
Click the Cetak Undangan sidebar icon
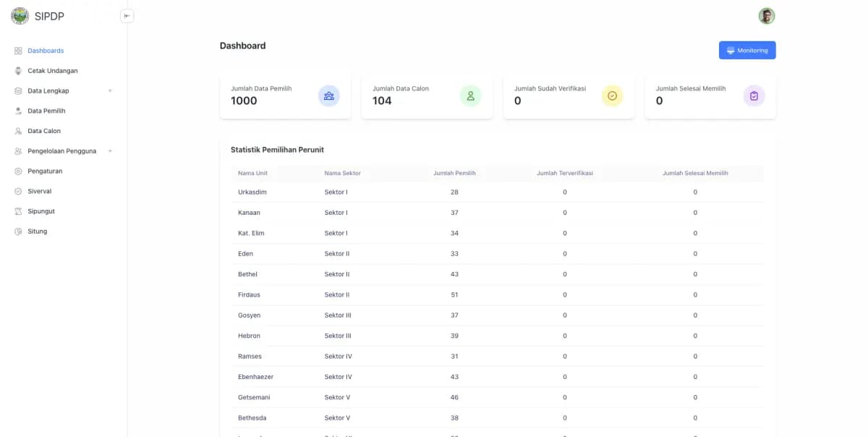19,71
